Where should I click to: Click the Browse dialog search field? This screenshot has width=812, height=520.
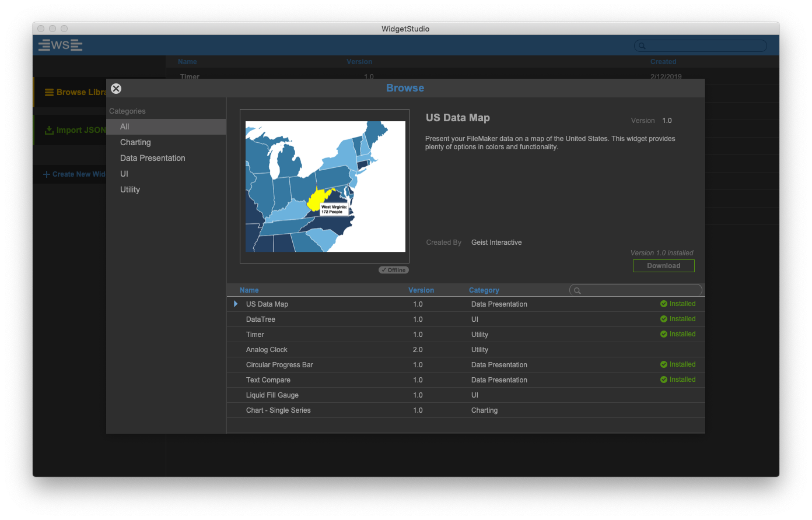tap(636, 290)
